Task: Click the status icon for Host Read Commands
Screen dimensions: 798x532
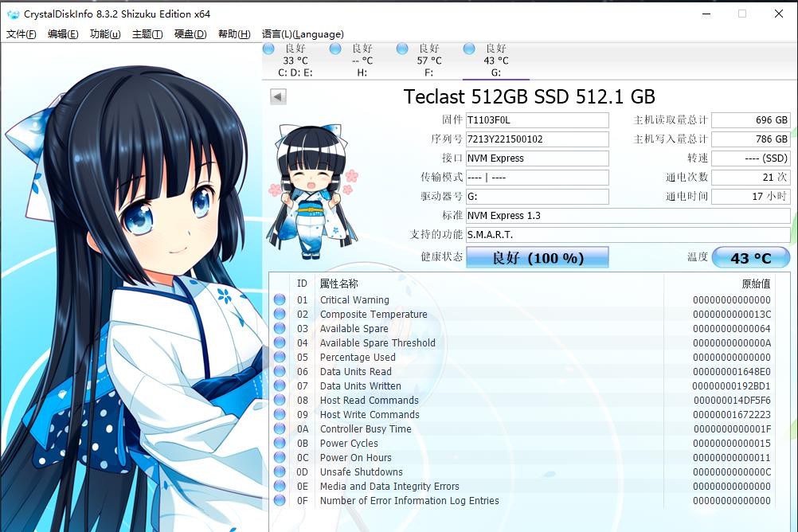Action: click(280, 400)
